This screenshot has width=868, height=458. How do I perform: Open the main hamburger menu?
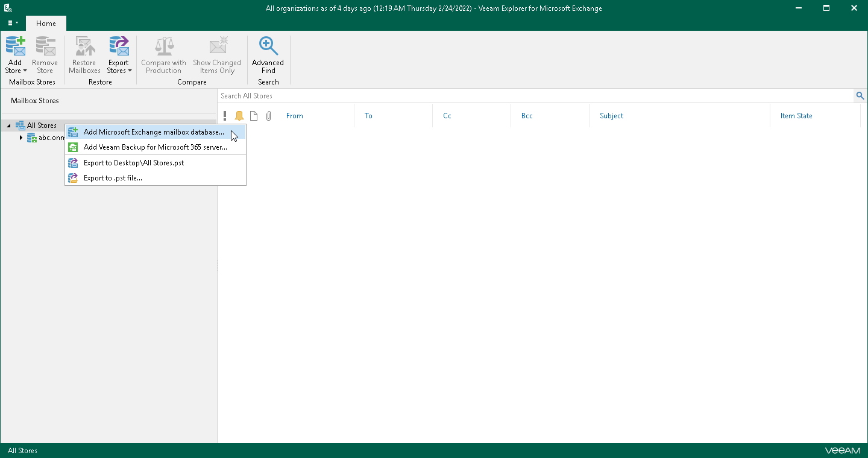[13, 23]
